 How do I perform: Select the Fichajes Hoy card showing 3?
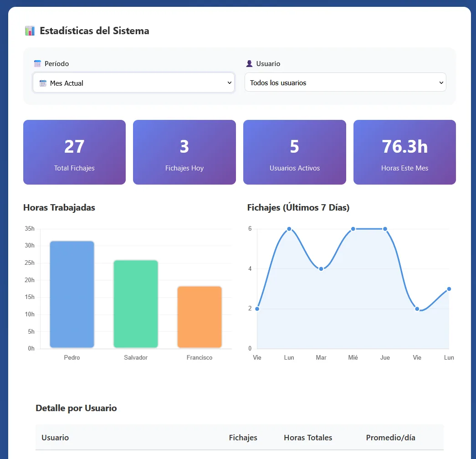click(184, 152)
